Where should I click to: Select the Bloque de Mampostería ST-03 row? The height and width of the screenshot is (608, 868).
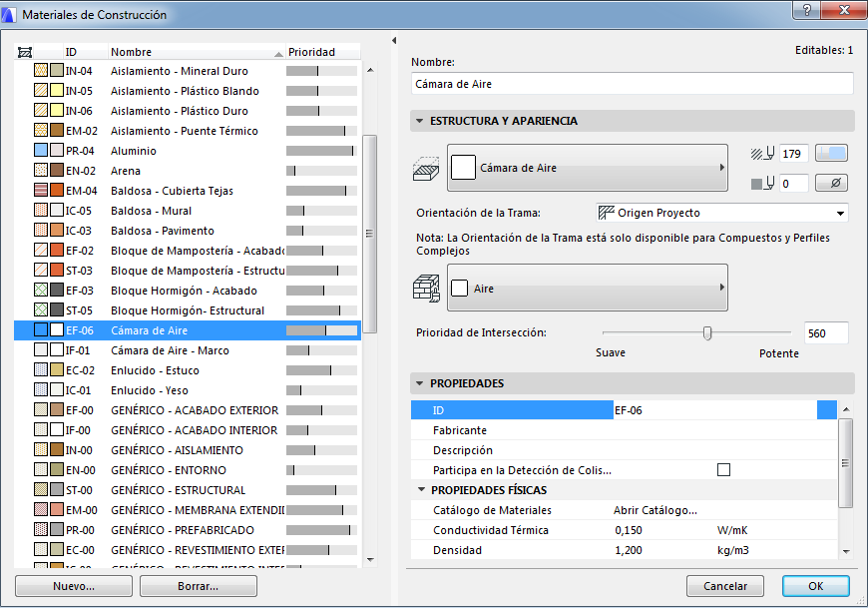coord(188,271)
